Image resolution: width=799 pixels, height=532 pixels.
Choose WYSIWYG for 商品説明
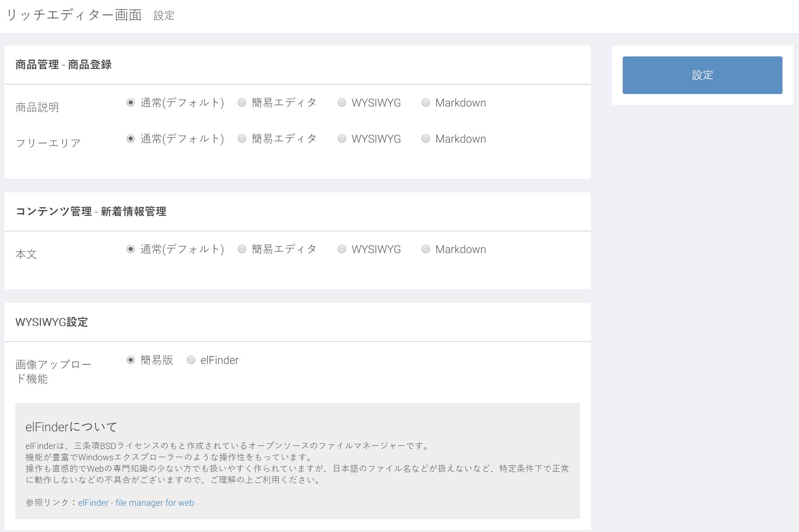click(x=342, y=103)
